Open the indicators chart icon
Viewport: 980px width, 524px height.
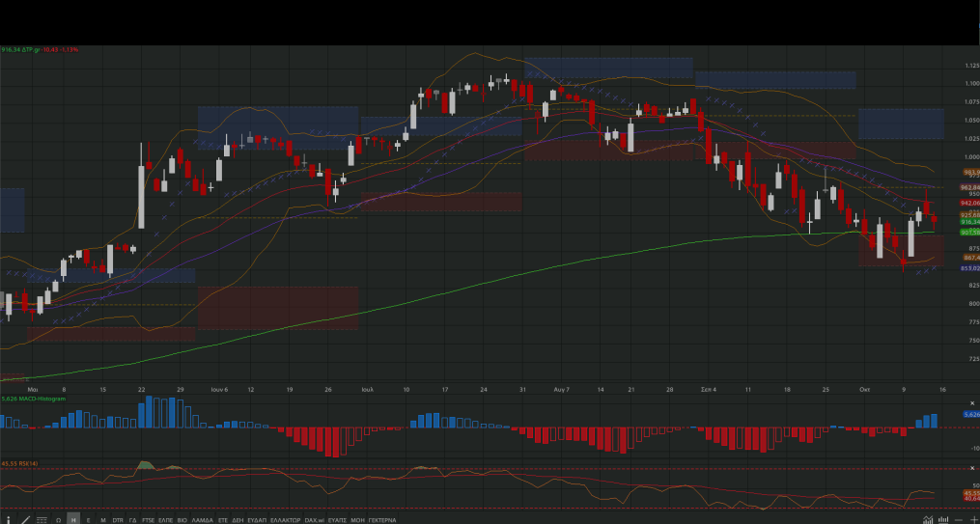[x=928, y=519]
